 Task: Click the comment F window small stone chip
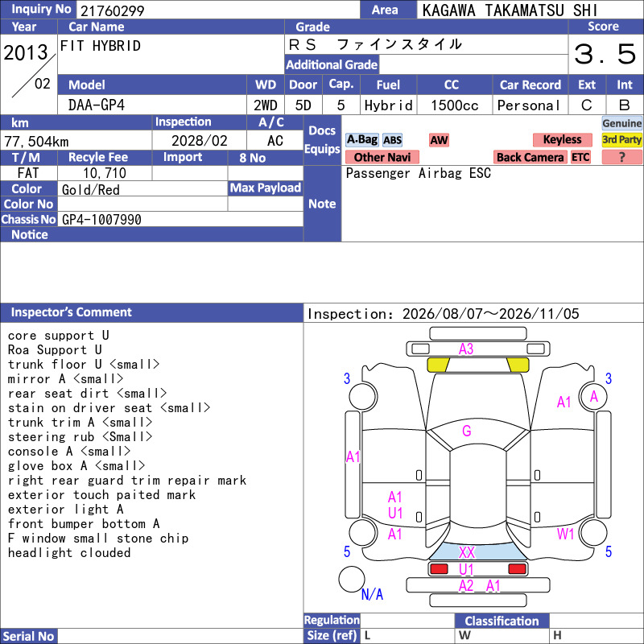pyautogui.click(x=98, y=538)
